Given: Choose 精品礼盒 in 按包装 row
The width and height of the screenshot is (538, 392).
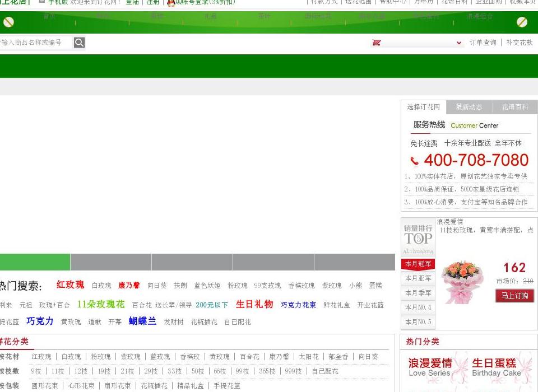Looking at the screenshot, I should (191, 386).
